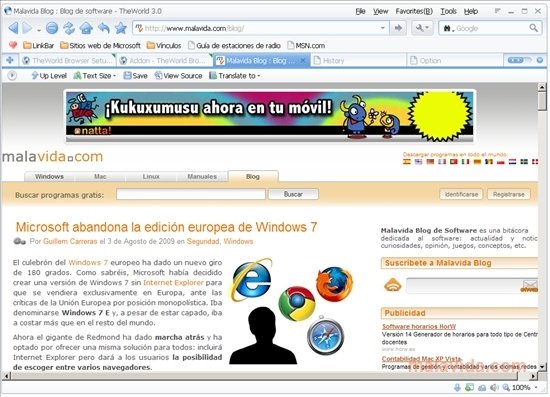Go forward with the Forward arrow
550x397 pixels.
(x=27, y=28)
